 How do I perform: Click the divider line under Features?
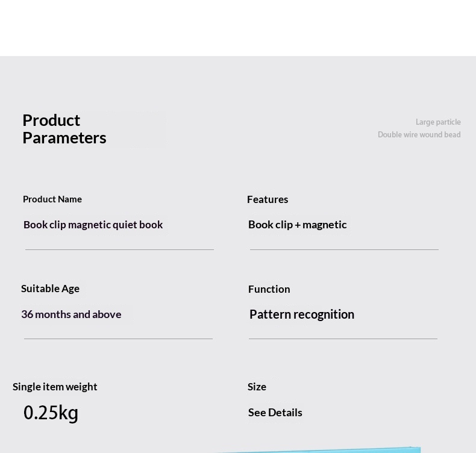click(x=344, y=250)
